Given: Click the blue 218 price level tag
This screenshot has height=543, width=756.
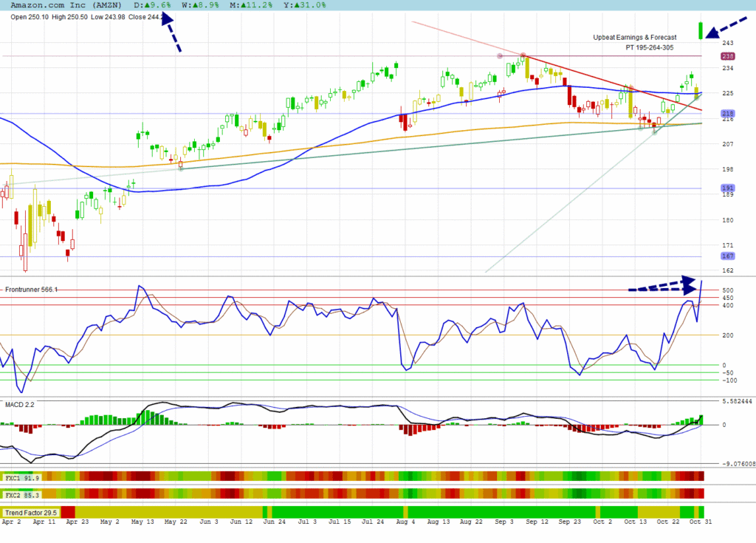Looking at the screenshot, I should (x=726, y=114).
